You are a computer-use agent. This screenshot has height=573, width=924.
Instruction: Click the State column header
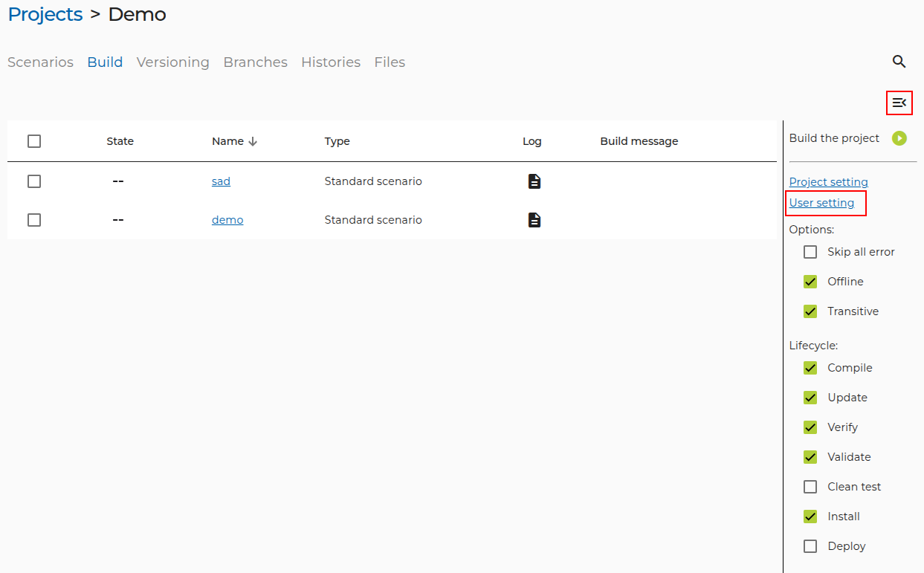coord(120,141)
